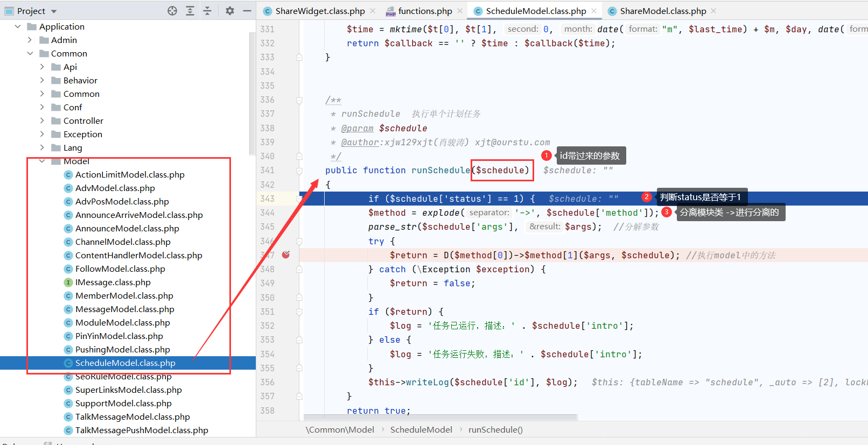This screenshot has width=868, height=445.
Task: Click the \Common\Model breadcrumb
Action: [340, 429]
